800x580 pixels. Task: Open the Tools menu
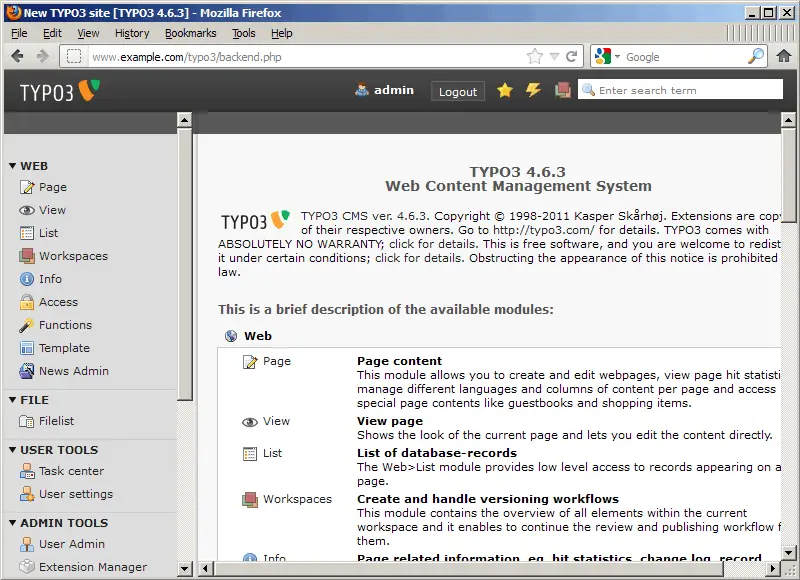243,33
